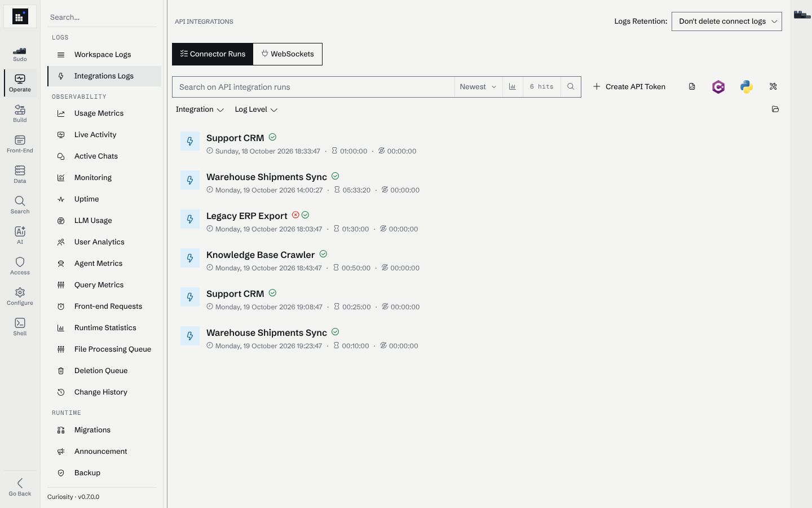Open the Migrations page
This screenshot has height=508, width=812.
pyautogui.click(x=104, y=430)
